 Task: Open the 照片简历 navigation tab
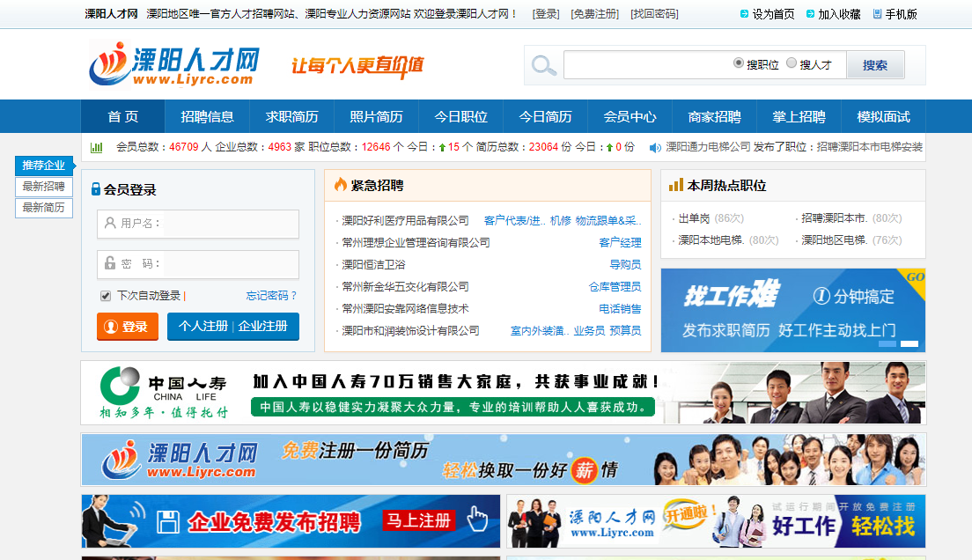(x=376, y=116)
